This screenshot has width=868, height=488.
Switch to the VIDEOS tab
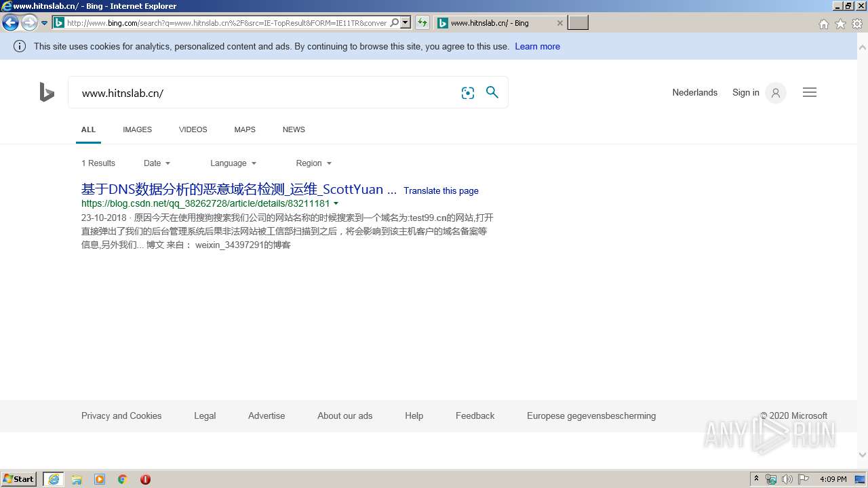pyautogui.click(x=193, y=129)
